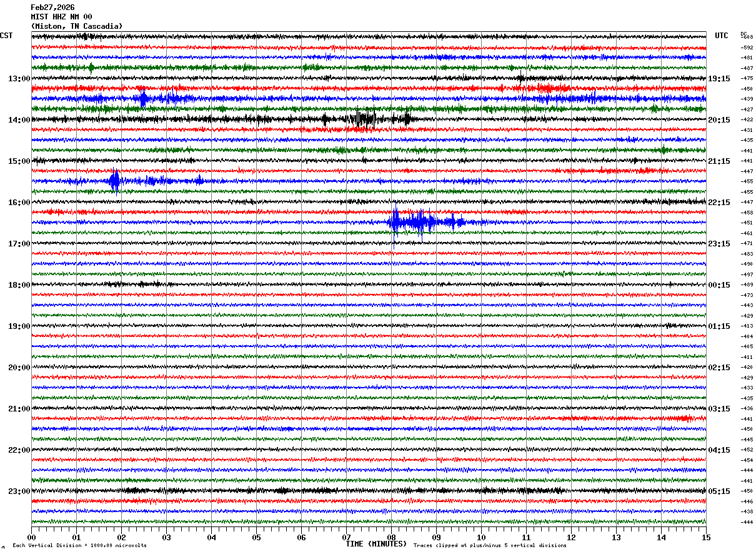Click the 01:15 UTC time label
The image size is (756, 554).
click(x=719, y=326)
